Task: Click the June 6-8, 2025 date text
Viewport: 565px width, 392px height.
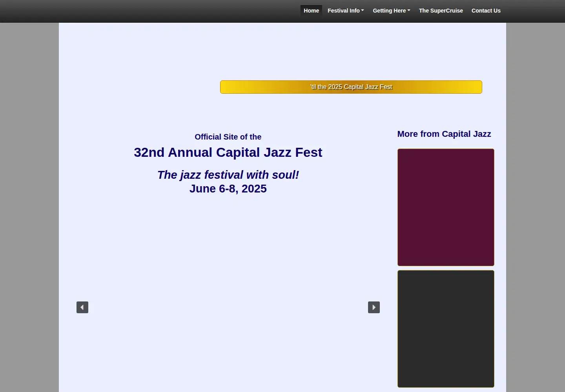Action: 228,189
